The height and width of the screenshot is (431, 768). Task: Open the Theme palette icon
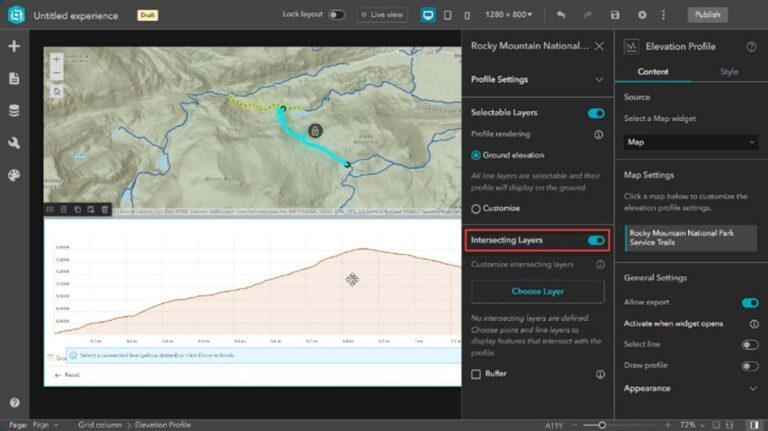(x=14, y=175)
